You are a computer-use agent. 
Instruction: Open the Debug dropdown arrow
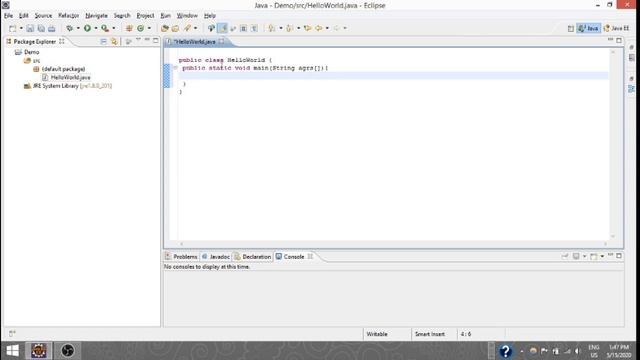(78, 28)
